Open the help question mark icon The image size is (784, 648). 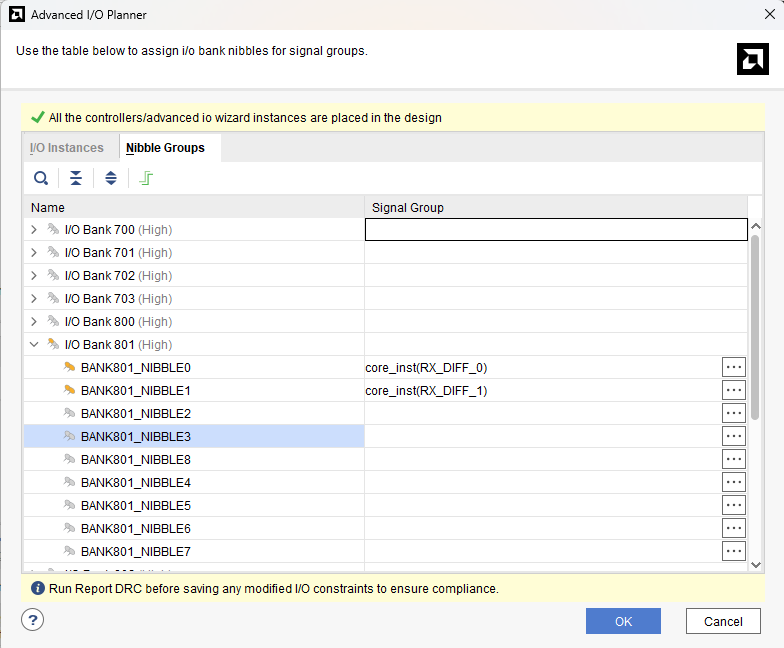(32, 620)
